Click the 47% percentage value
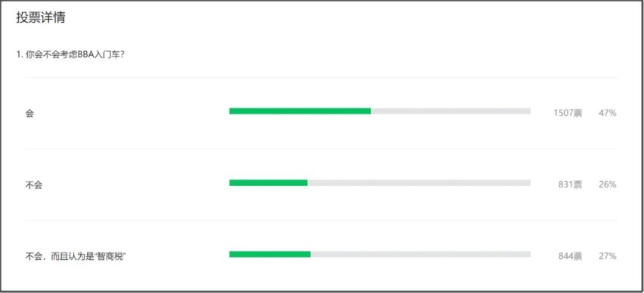This screenshot has width=644, height=293. (608, 113)
